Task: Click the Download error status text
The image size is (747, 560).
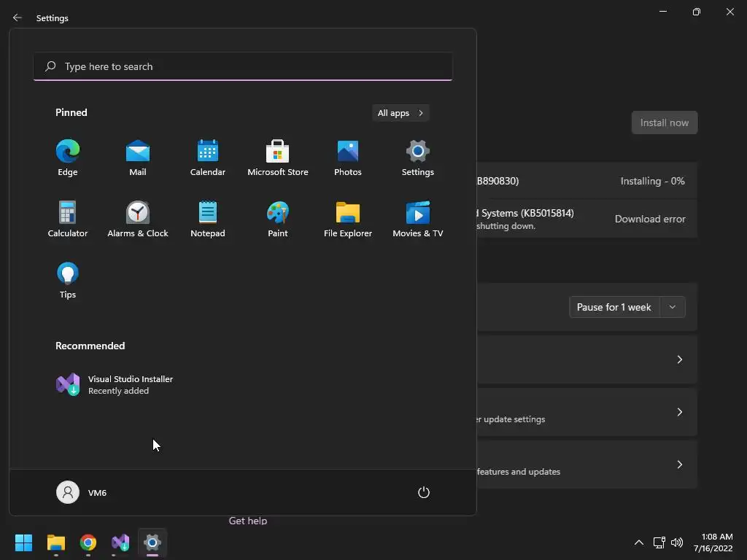Action: click(650, 219)
